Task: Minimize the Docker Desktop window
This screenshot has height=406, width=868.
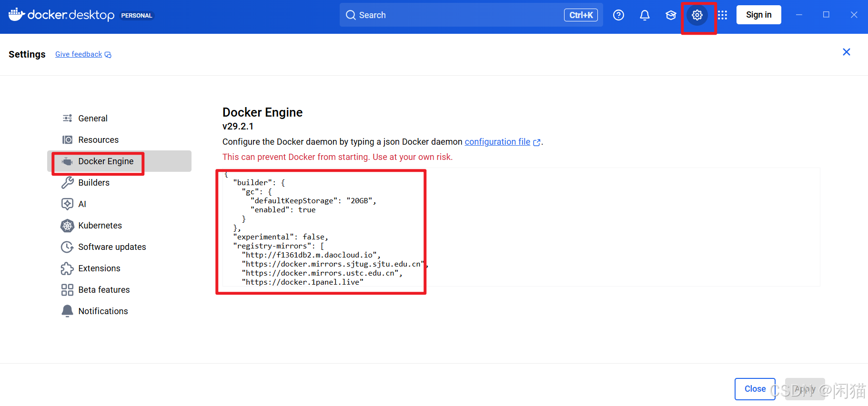Action: point(799,15)
